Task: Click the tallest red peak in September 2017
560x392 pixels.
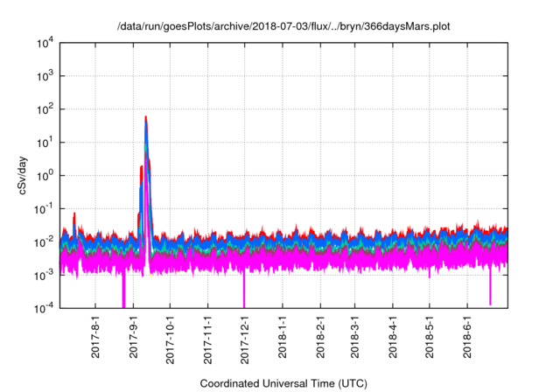Action: (146, 118)
